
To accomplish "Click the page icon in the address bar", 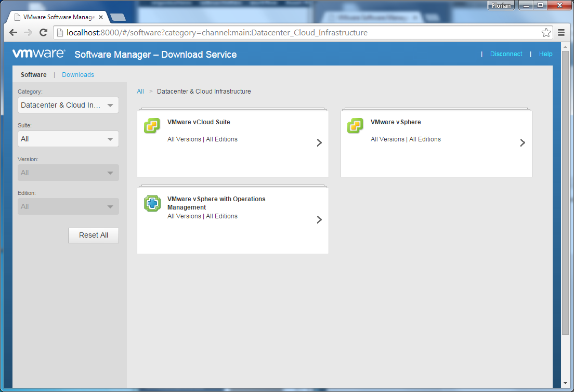I will coord(60,33).
